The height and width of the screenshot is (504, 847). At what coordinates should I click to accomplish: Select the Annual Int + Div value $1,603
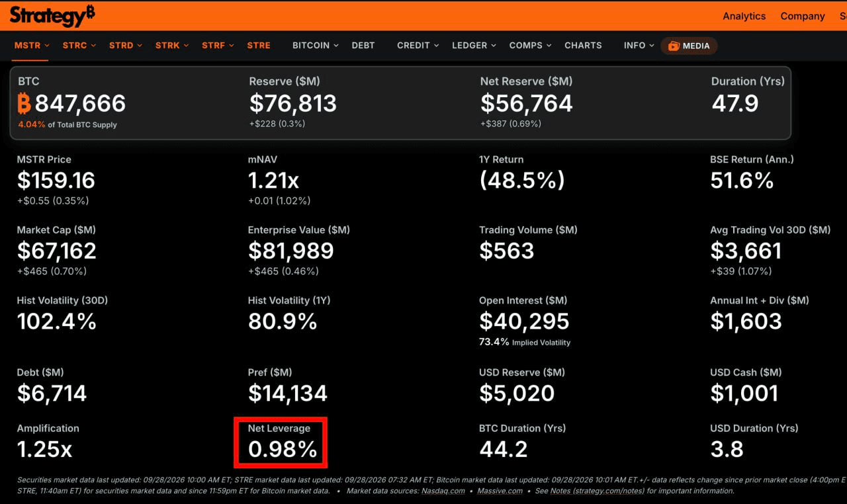[746, 321]
